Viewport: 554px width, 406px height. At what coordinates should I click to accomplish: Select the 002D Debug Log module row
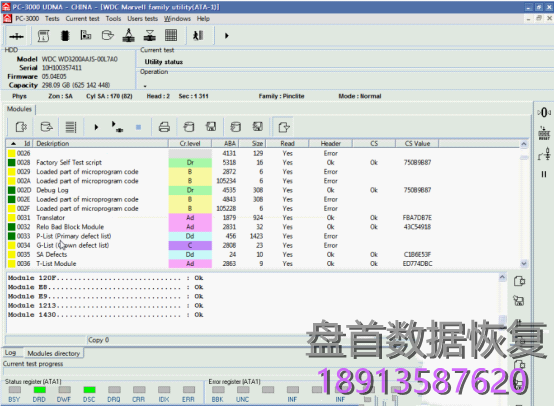(263, 190)
